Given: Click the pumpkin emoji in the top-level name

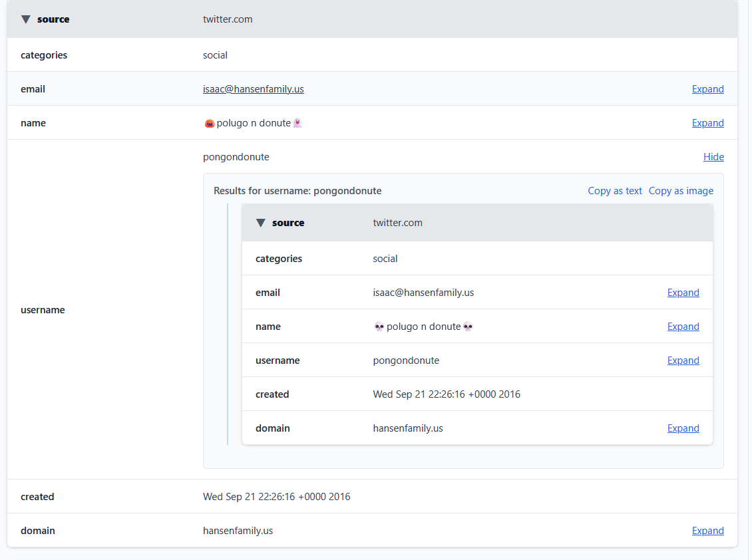Looking at the screenshot, I should tap(209, 123).
